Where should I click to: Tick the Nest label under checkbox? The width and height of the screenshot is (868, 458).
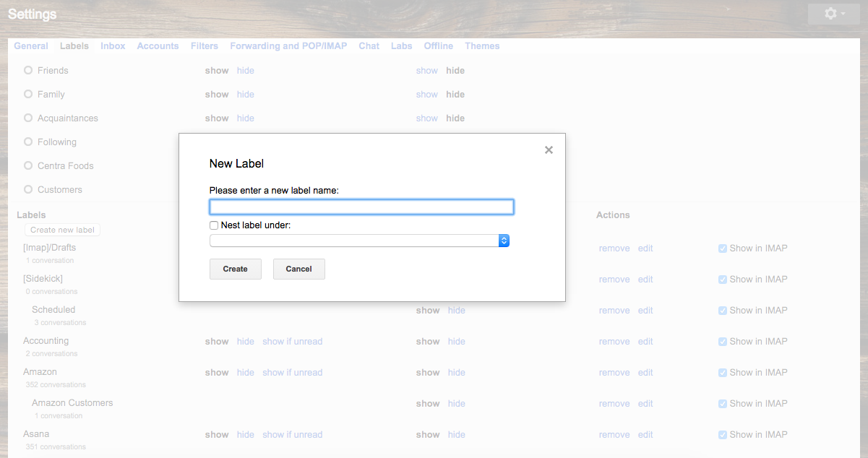(x=214, y=225)
